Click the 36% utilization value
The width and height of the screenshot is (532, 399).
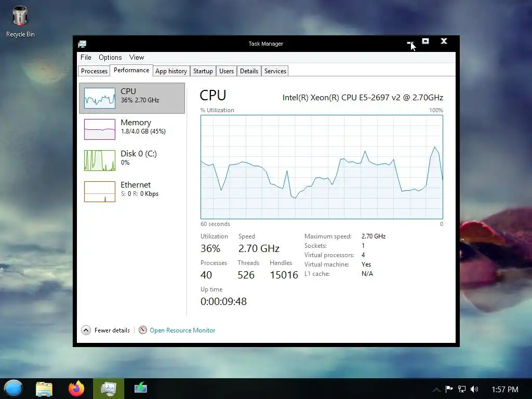click(x=210, y=249)
